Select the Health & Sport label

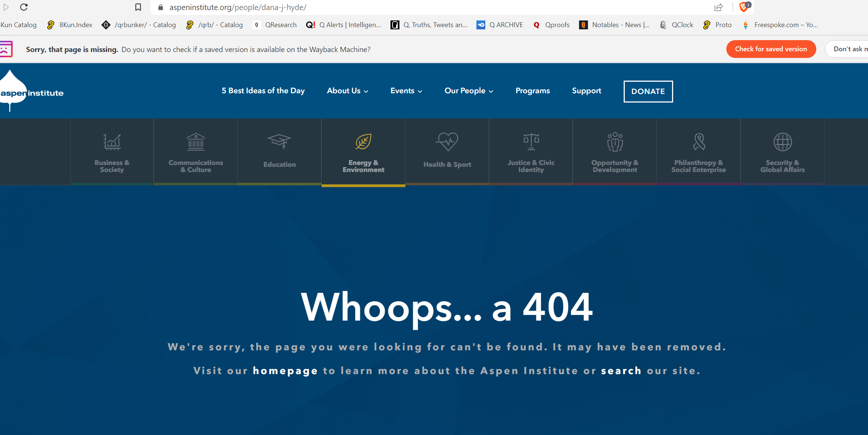coord(447,165)
